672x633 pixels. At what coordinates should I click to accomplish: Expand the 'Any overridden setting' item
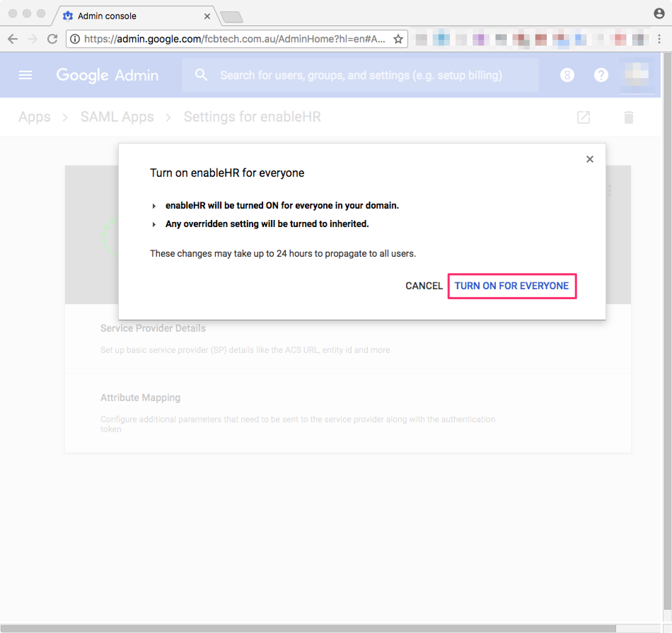click(154, 224)
